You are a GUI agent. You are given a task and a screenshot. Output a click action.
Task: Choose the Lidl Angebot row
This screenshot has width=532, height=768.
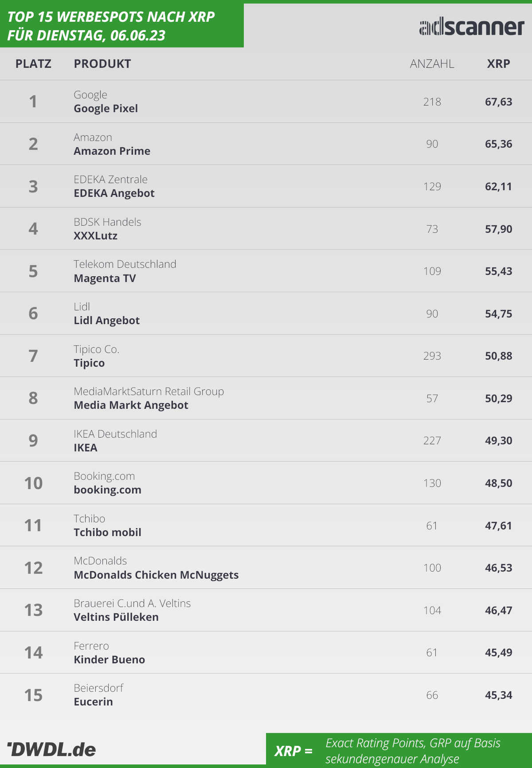pyautogui.click(x=266, y=313)
